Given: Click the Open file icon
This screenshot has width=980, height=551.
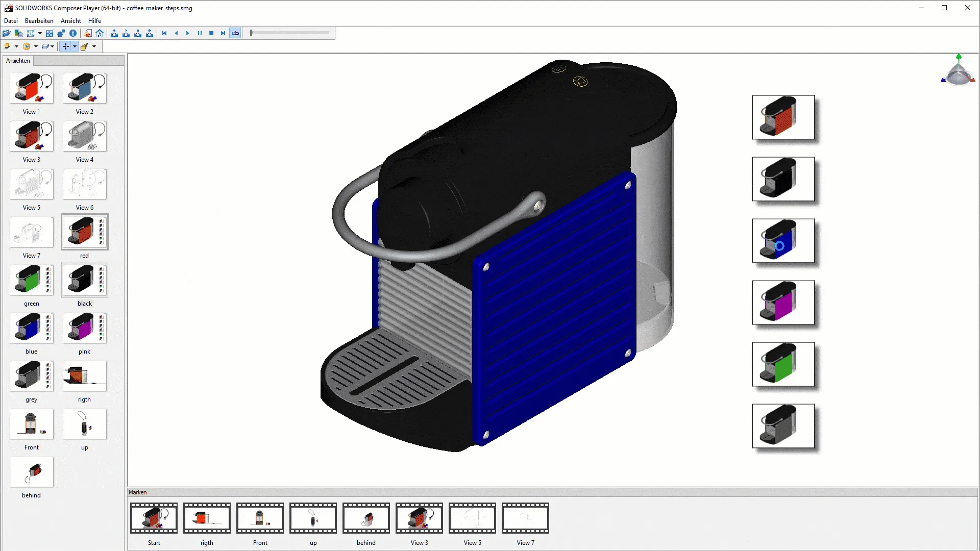Looking at the screenshot, I should [x=7, y=33].
